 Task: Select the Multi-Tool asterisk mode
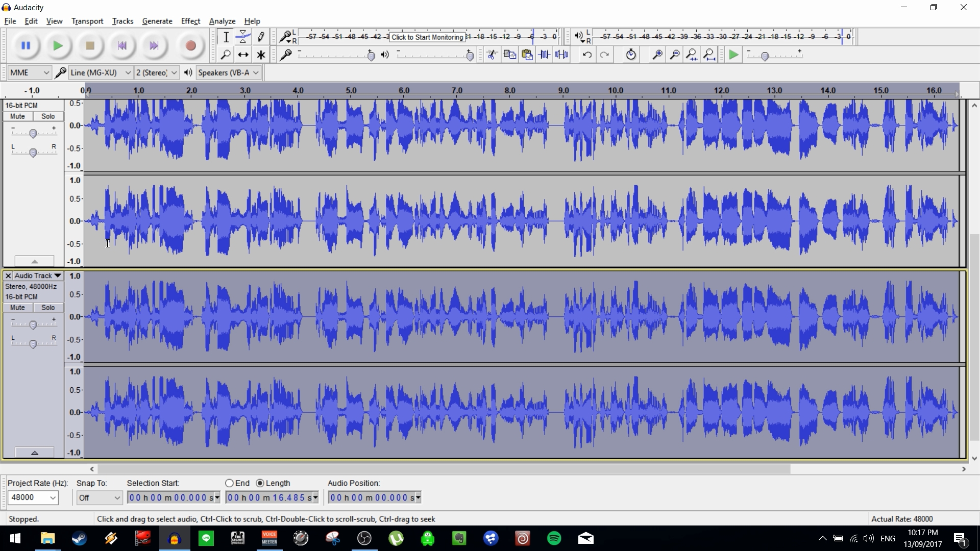(261, 55)
